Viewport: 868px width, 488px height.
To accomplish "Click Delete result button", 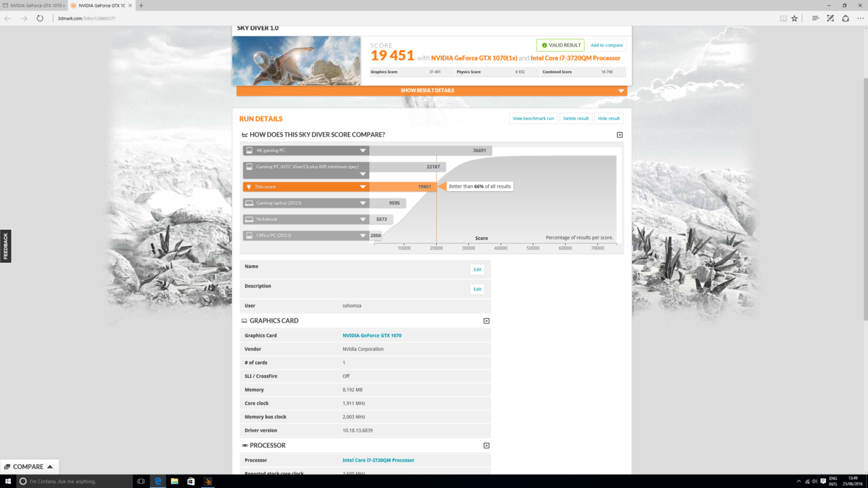I will coord(576,118).
